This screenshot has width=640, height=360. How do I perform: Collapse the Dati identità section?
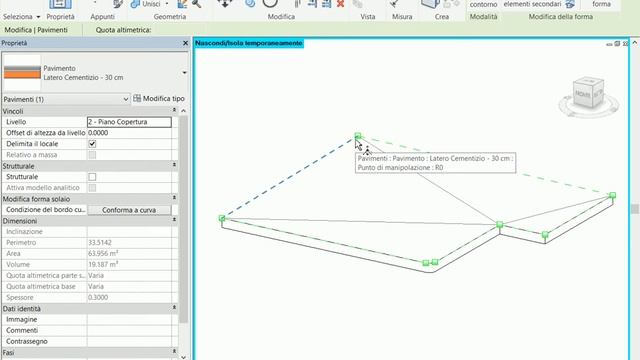coord(174,308)
